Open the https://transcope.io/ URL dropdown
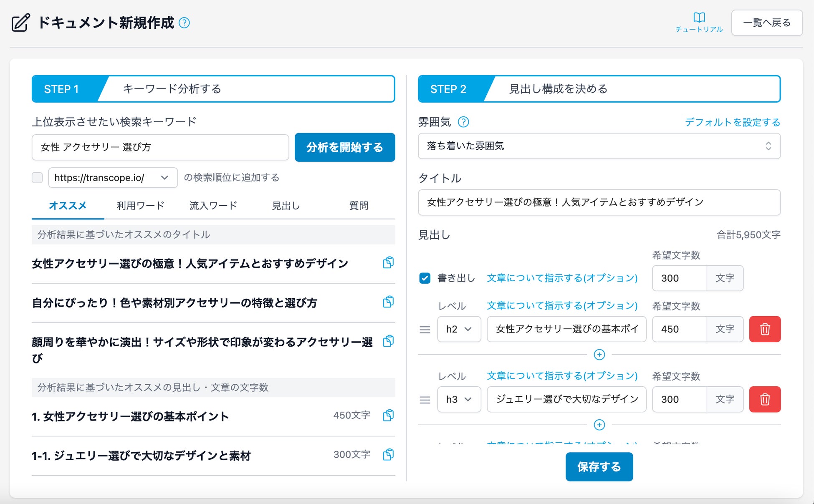 pyautogui.click(x=113, y=178)
